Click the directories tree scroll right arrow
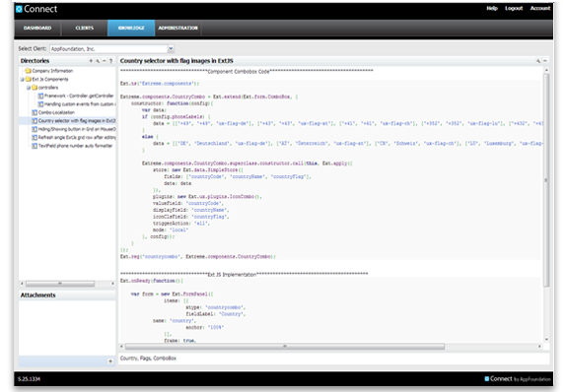 [112, 284]
